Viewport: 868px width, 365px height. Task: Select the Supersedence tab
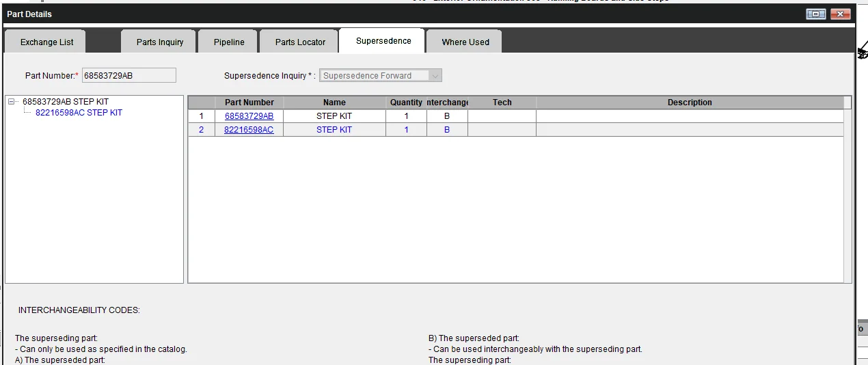383,40
